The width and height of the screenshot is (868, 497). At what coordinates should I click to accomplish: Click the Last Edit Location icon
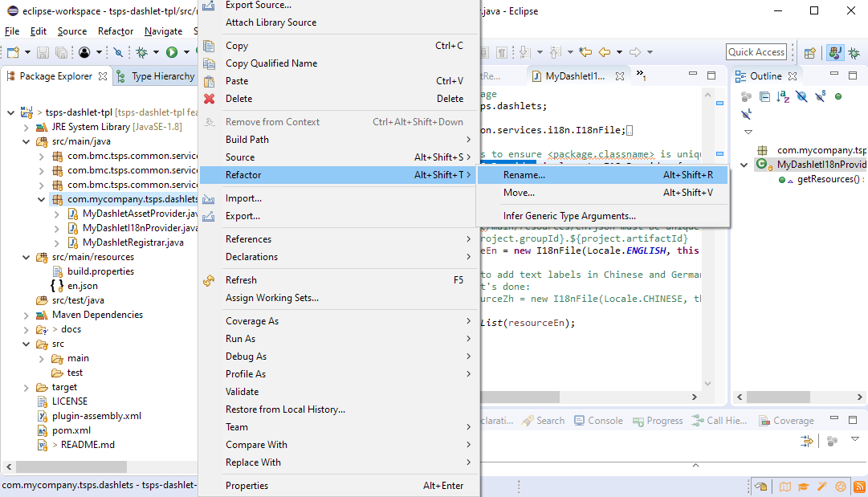[585, 52]
